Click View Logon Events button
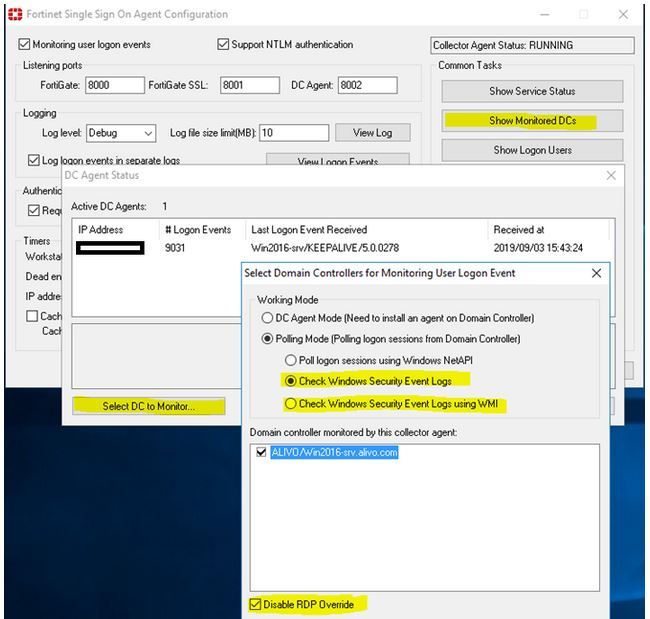The height and width of the screenshot is (619, 650). tap(338, 160)
